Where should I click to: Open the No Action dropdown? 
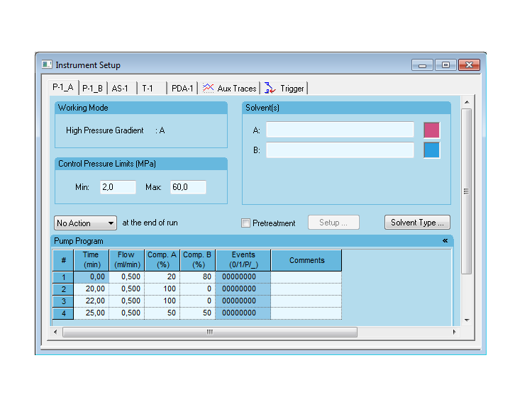point(85,223)
